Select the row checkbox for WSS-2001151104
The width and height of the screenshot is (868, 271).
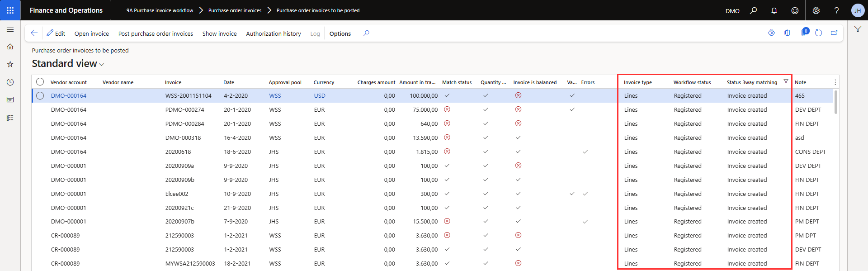pyautogui.click(x=40, y=95)
